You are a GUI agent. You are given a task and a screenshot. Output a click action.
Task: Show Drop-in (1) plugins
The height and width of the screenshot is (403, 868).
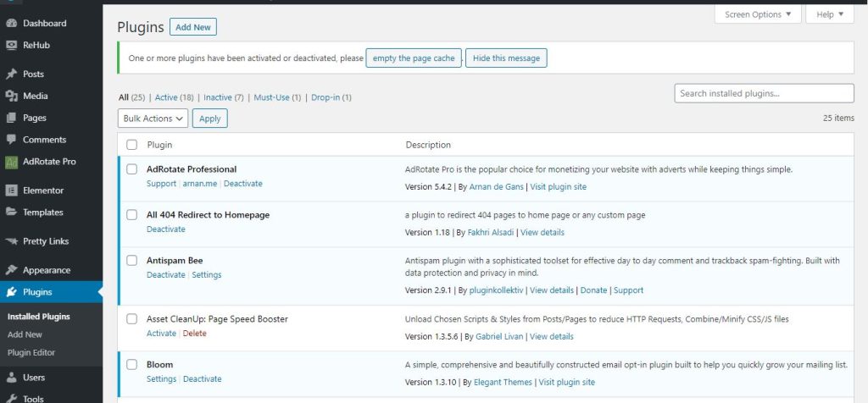(331, 97)
